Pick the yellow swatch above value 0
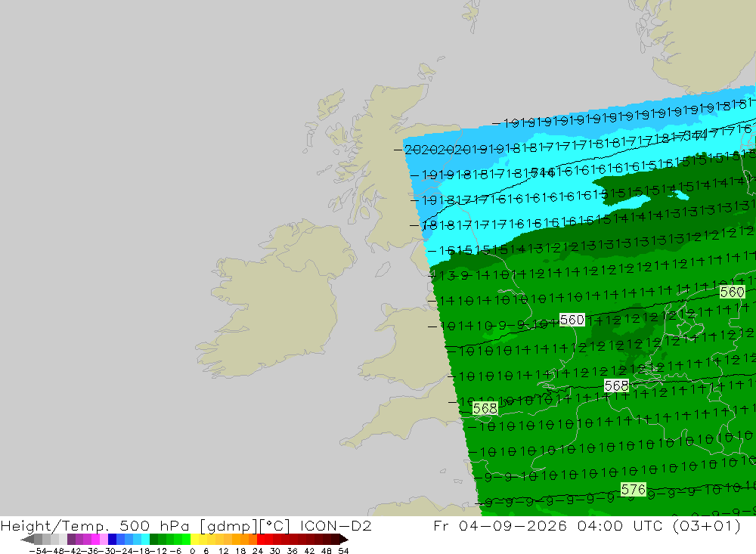This screenshot has width=756, height=554. tap(195, 539)
